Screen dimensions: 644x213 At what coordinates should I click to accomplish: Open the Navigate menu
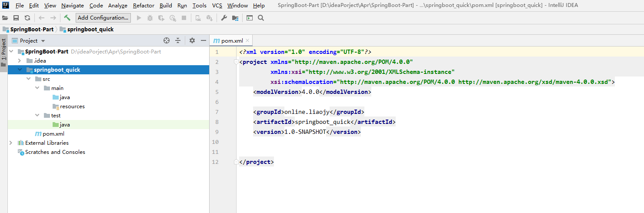click(73, 6)
